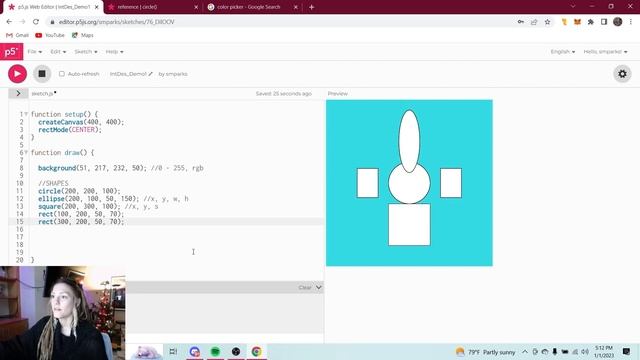640x360 pixels.
Task: Open the YouTube bookmark
Action: click(x=50, y=36)
